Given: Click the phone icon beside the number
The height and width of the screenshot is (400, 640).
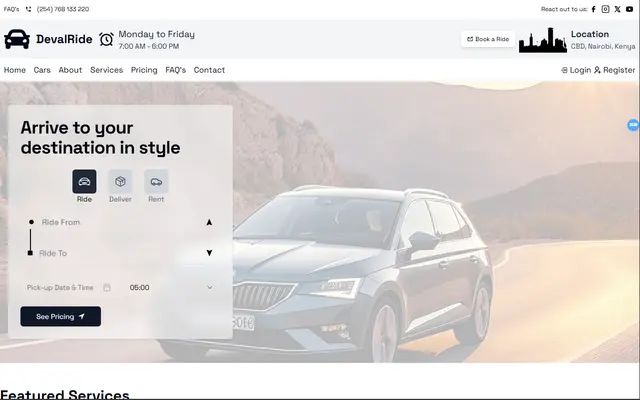Looking at the screenshot, I should tap(28, 9).
